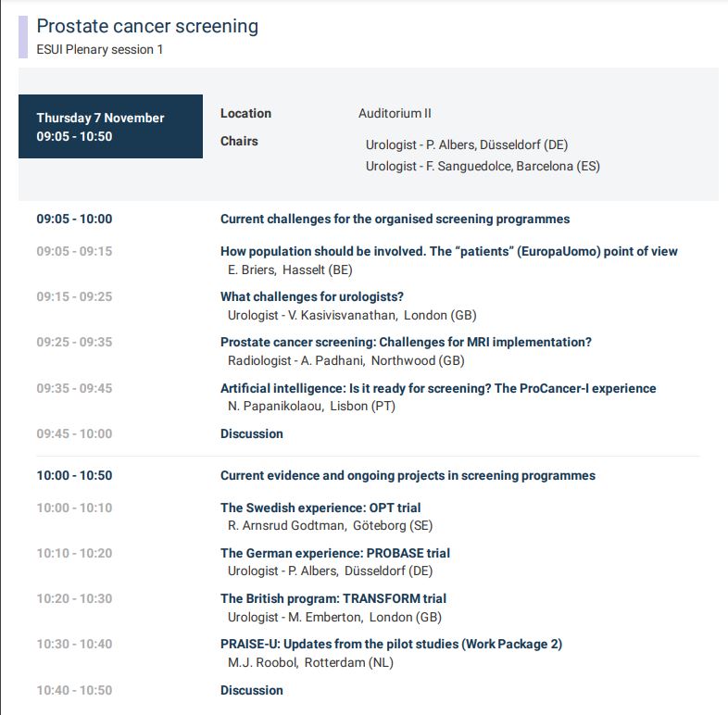Select the Thursday 7 November date box
This screenshot has height=715, width=728.
click(110, 126)
